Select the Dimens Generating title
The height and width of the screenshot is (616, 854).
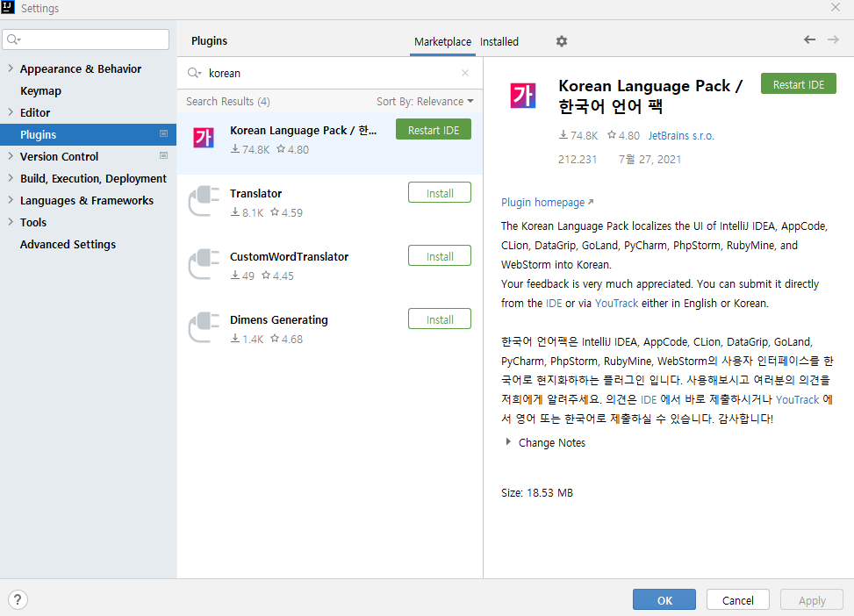(x=279, y=319)
